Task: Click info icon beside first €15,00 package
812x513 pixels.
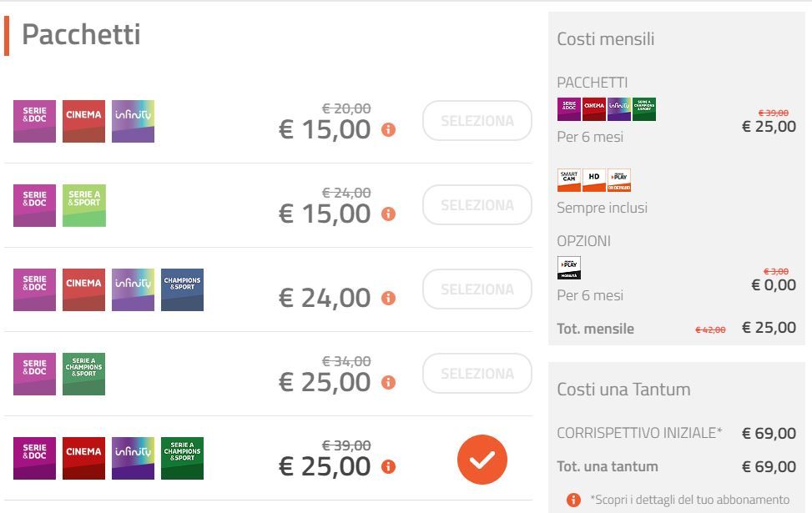Action: 388,129
